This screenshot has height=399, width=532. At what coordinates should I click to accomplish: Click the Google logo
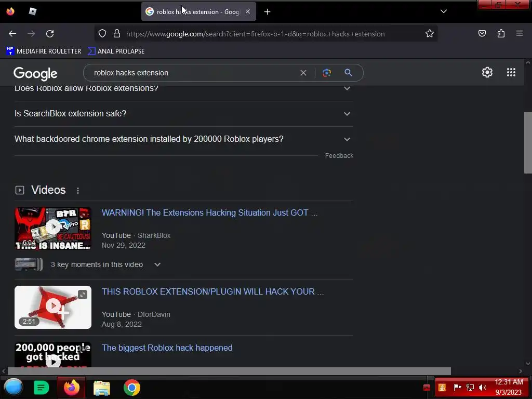tap(35, 73)
